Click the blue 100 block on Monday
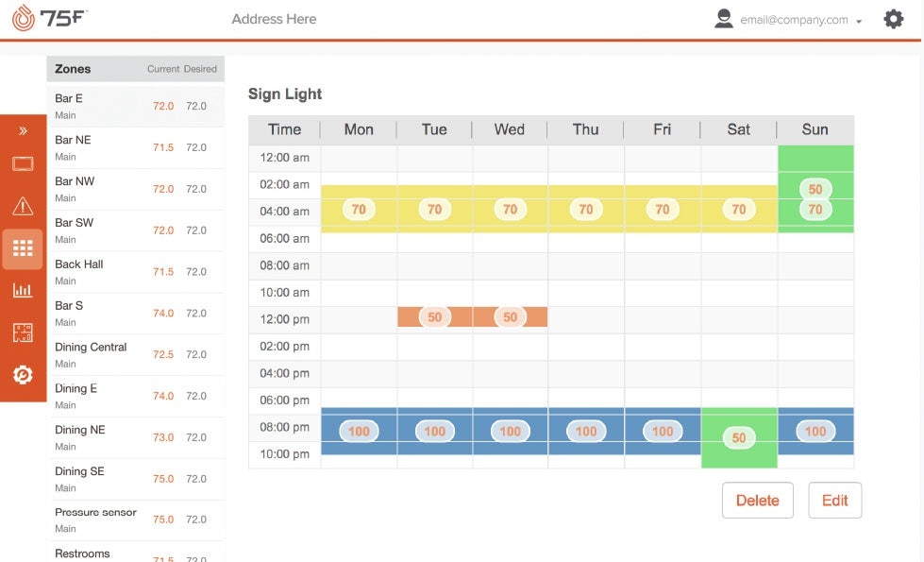 coord(359,432)
